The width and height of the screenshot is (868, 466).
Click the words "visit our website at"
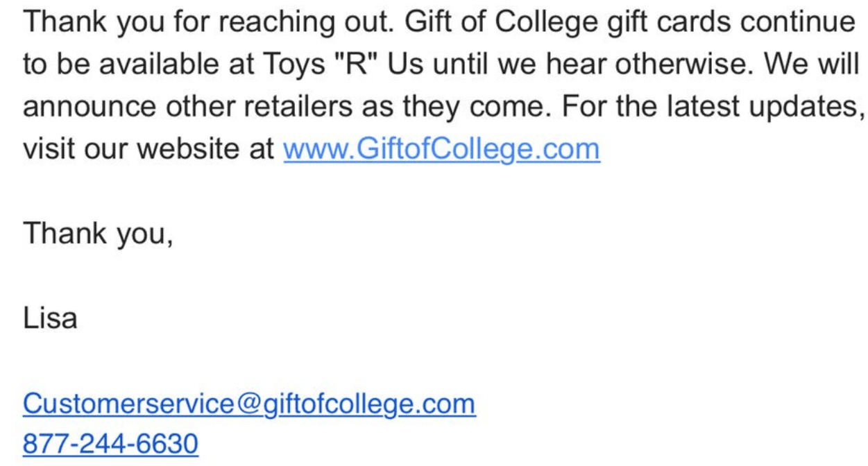pos(150,149)
